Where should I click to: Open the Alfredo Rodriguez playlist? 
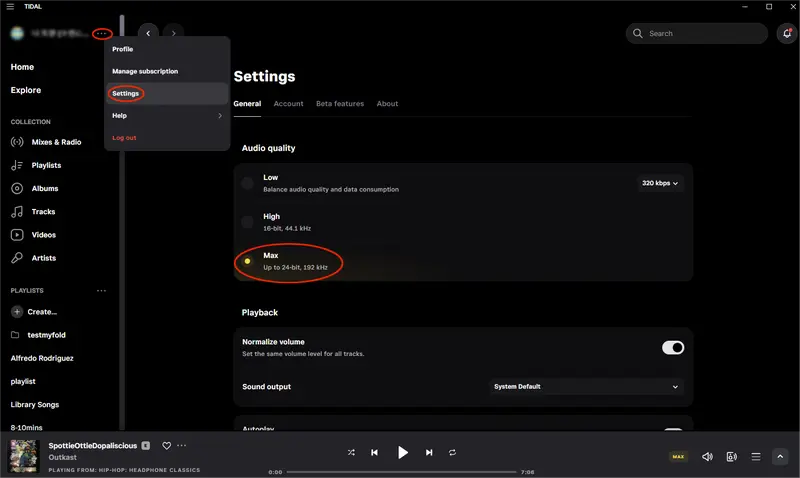(42, 359)
